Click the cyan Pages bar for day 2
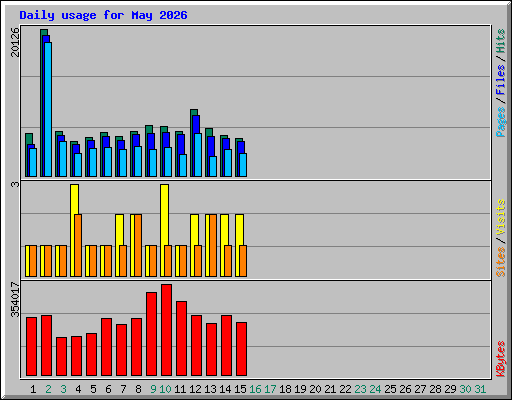 point(48,109)
